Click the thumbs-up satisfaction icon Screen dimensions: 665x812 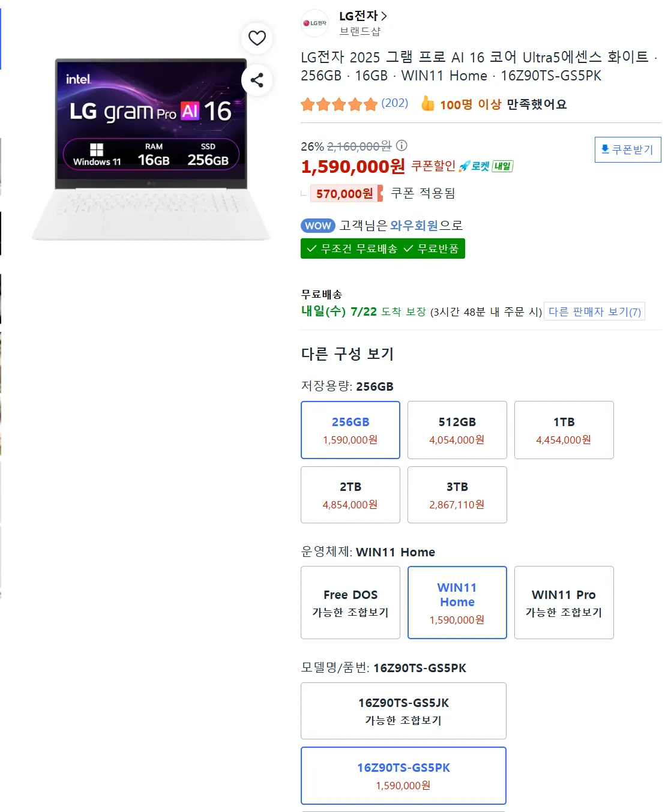pos(427,104)
